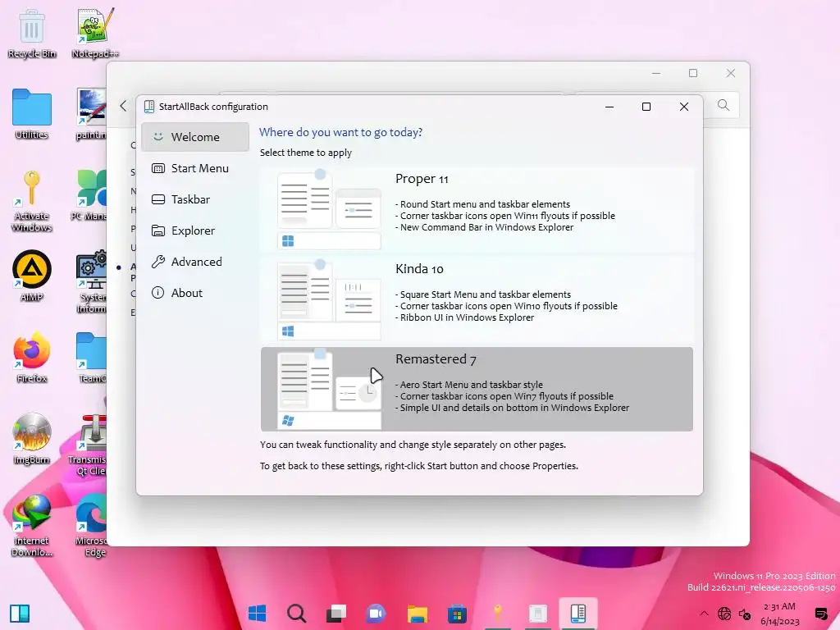Click the key app icon on taskbar

point(498,613)
